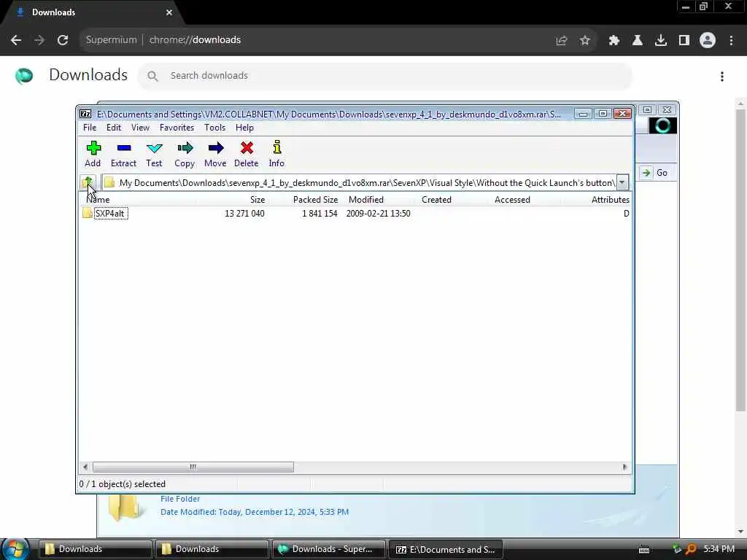Image resolution: width=747 pixels, height=560 pixels.
Task: Go up one folder level in 7-Zip
Action: click(88, 182)
